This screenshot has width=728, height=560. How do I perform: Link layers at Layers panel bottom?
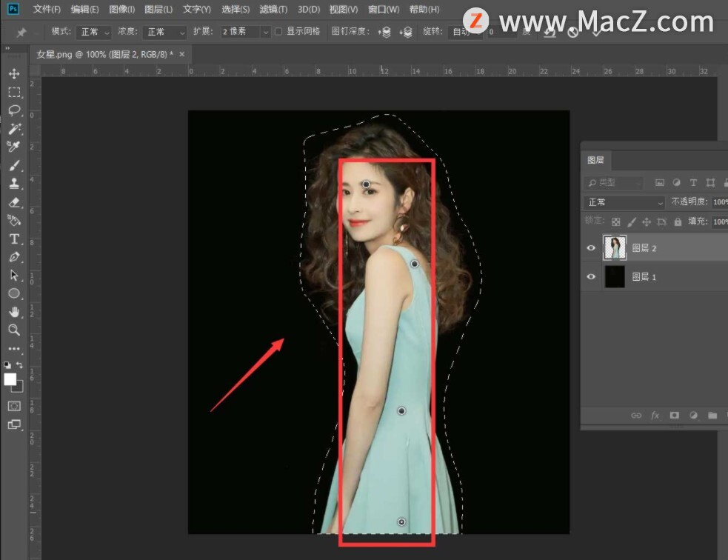[x=636, y=415]
